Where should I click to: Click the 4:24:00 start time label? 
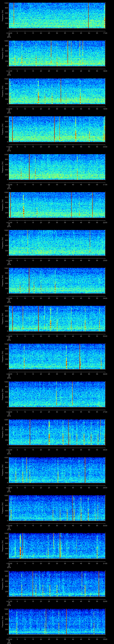pos(9,336)
